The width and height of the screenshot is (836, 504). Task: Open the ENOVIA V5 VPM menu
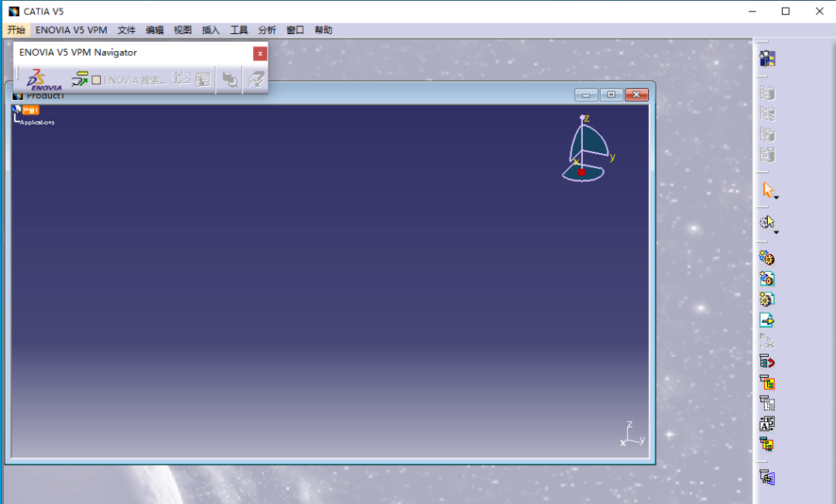(x=71, y=30)
